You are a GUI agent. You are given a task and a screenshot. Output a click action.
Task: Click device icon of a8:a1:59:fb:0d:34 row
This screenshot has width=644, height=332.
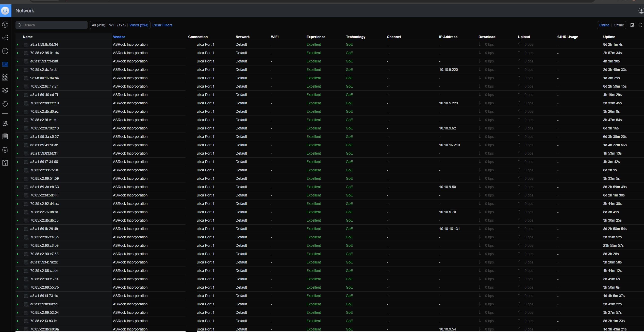[x=26, y=45]
